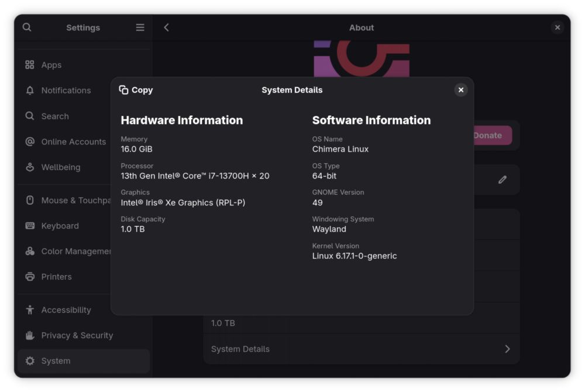Open the search in Settings
The image size is (585, 392).
click(27, 27)
